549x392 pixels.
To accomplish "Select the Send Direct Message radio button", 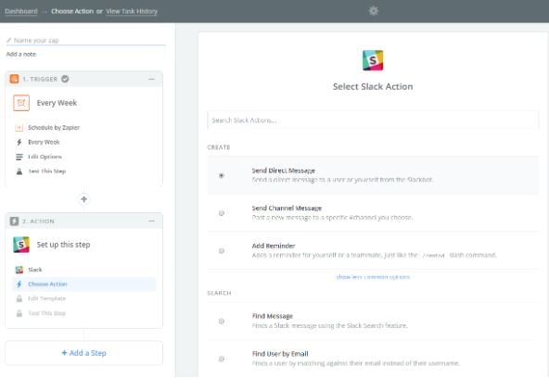I will [x=222, y=175].
